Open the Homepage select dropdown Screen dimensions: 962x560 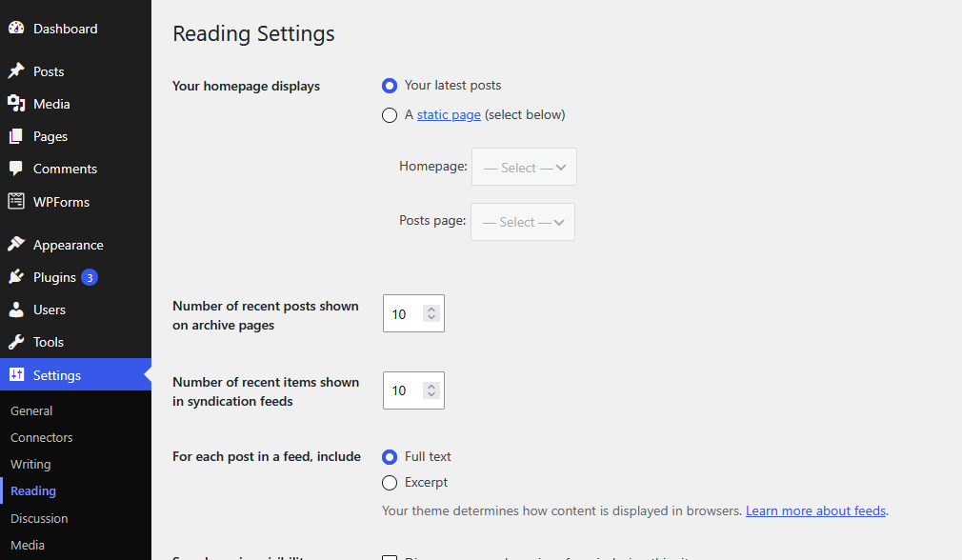click(x=524, y=167)
